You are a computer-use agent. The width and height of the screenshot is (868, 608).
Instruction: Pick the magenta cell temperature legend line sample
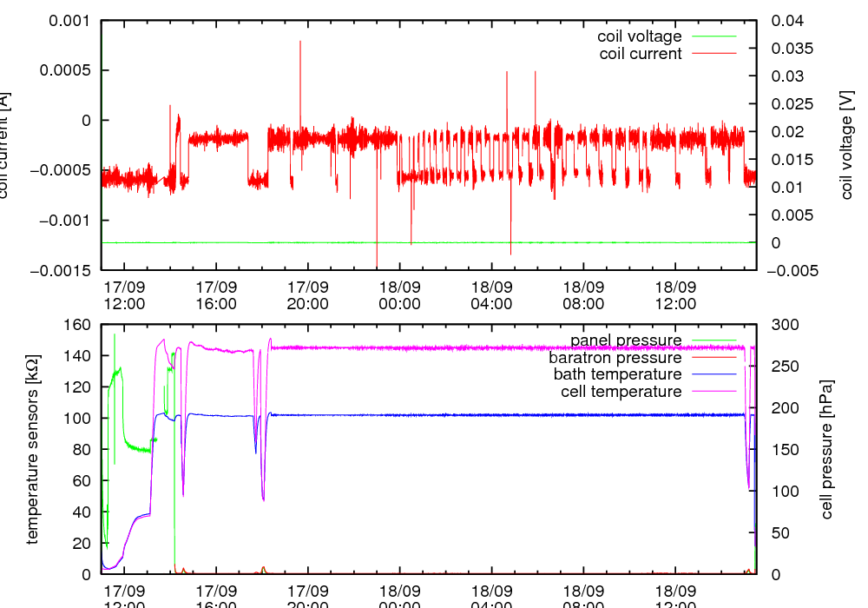(x=713, y=392)
